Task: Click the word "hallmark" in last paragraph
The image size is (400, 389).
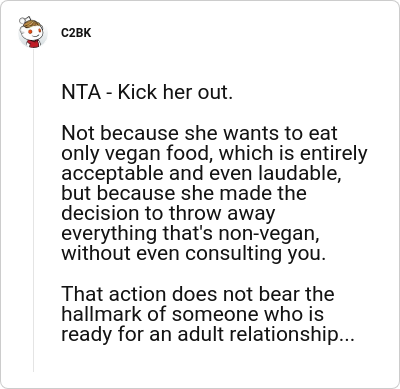Action: [x=101, y=314]
